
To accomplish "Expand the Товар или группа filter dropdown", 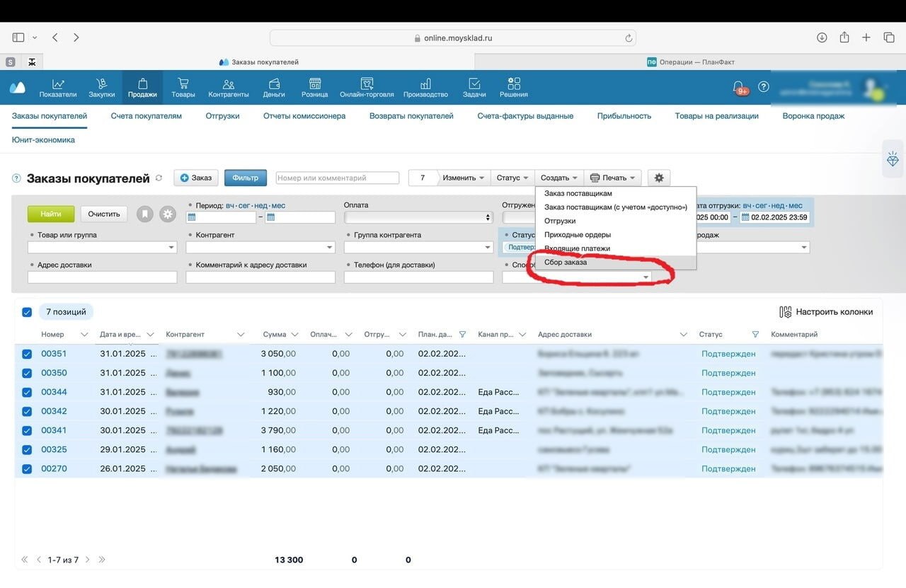I will 171,248.
